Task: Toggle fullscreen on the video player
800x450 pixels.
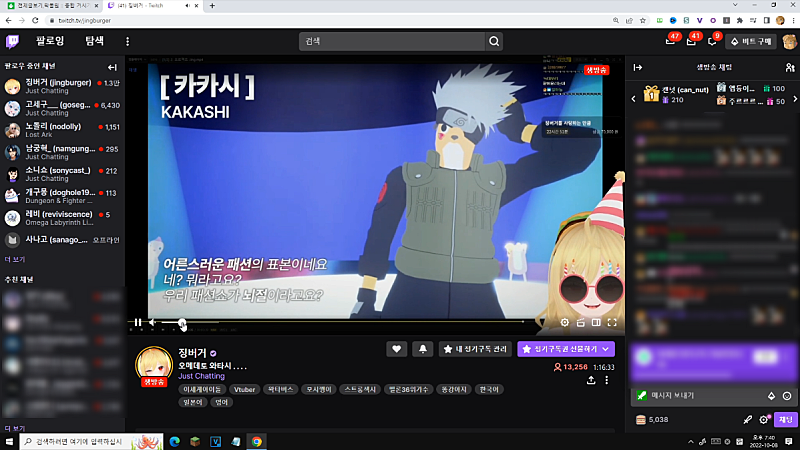Action: 612,322
